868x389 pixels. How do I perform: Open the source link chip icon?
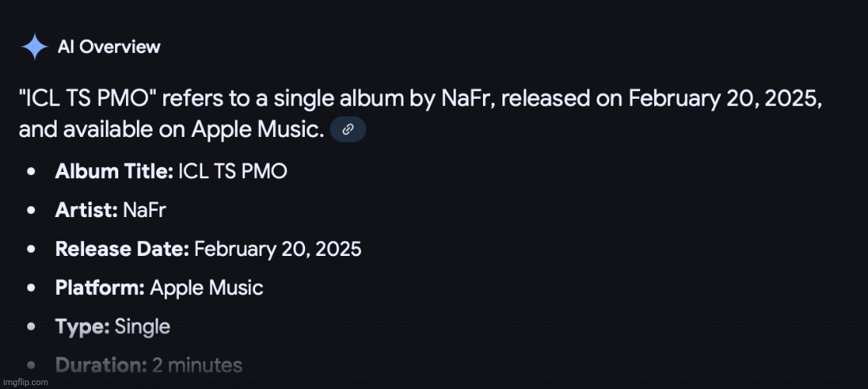point(348,130)
